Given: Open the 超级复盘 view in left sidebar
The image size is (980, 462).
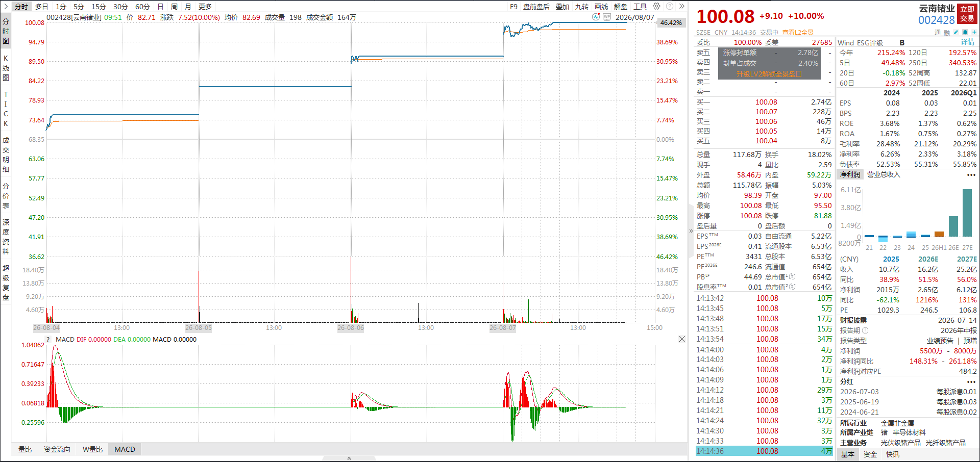Looking at the screenshot, I should 6,283.
